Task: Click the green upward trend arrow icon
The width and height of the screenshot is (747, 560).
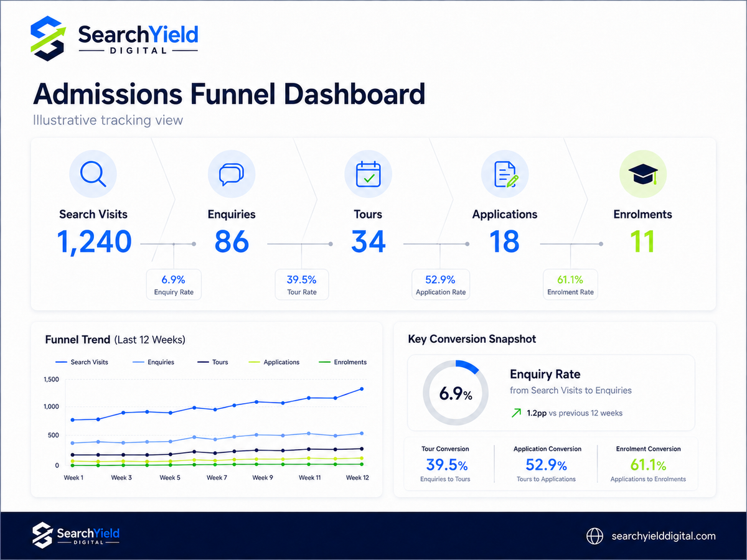Action: (516, 413)
